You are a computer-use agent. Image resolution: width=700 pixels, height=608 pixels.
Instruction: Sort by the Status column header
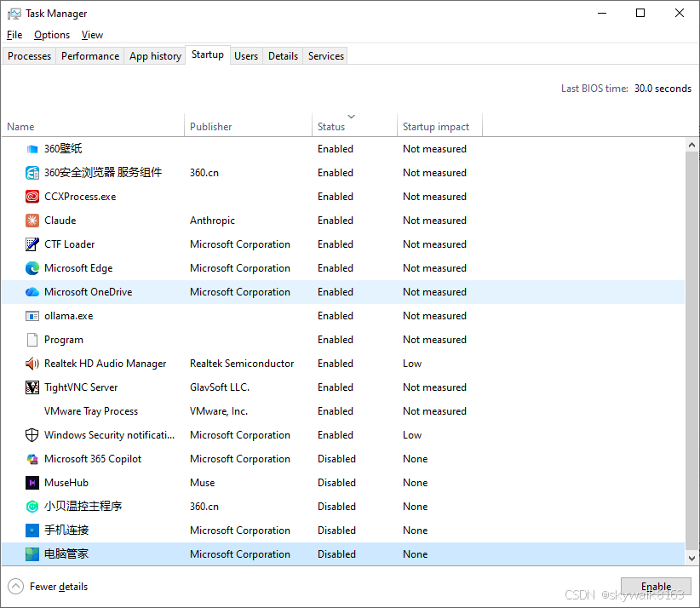click(x=354, y=127)
